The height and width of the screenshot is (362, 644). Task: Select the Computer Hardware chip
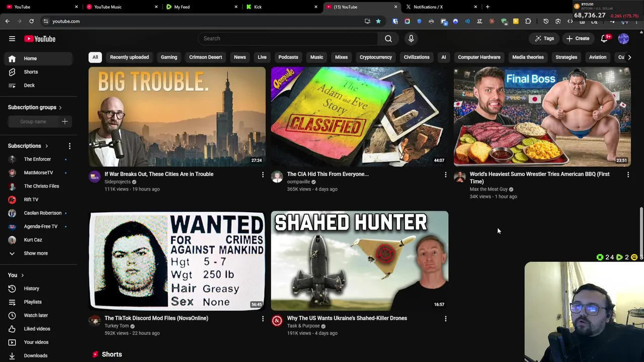click(x=479, y=57)
